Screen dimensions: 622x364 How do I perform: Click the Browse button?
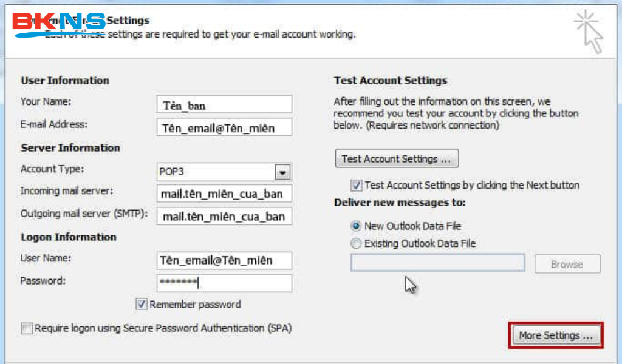tap(567, 265)
